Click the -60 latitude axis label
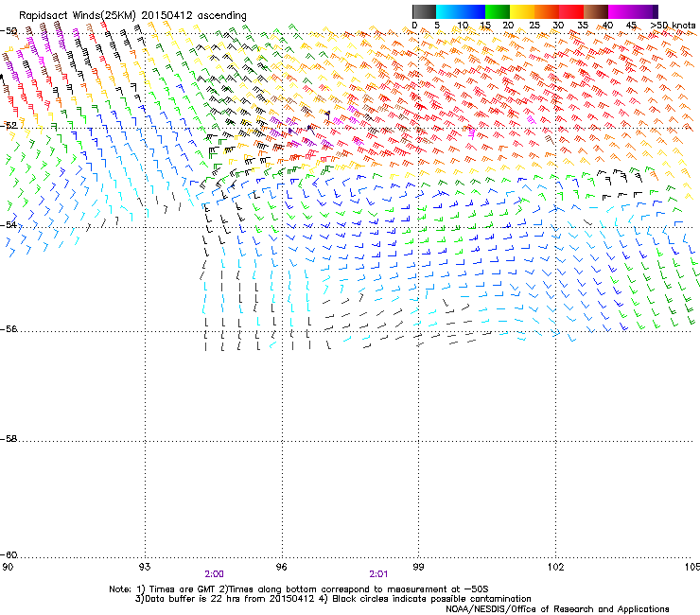The height and width of the screenshot is (615, 700). point(9,555)
